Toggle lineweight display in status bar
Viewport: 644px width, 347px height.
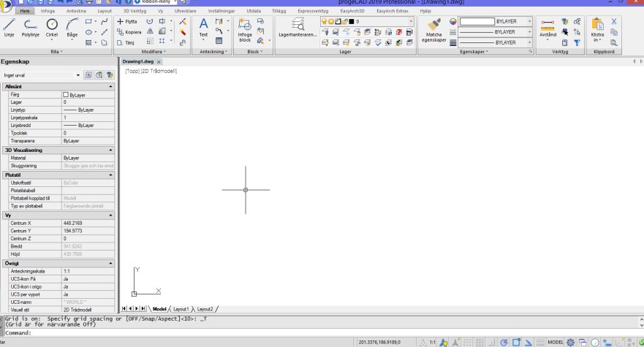point(540,342)
